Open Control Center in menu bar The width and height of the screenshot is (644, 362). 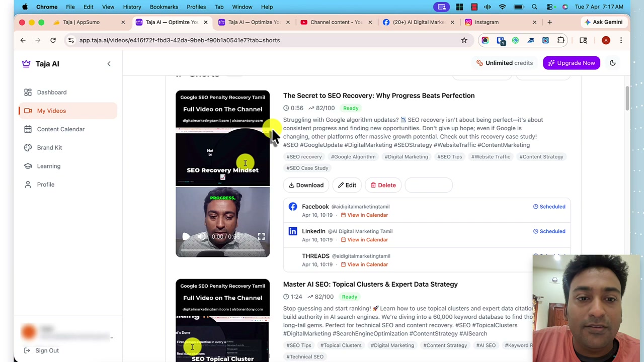[x=550, y=7]
